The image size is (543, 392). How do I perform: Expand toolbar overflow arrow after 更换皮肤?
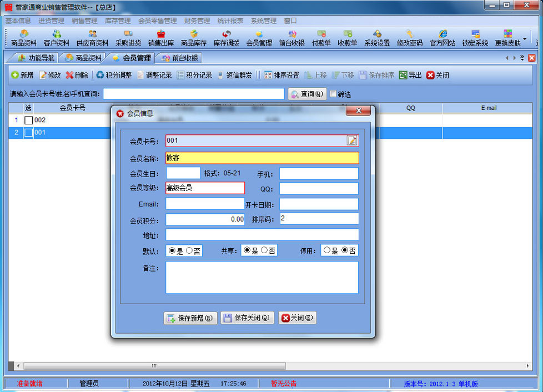point(525,39)
